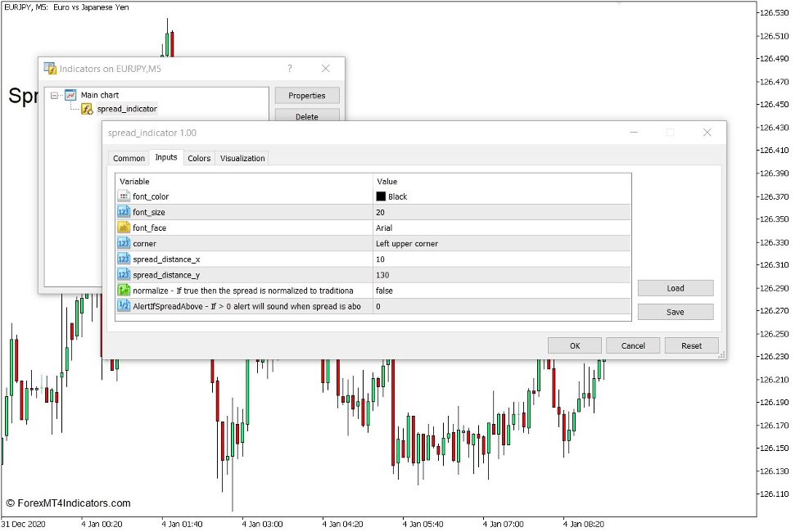Image resolution: width=800 pixels, height=532 pixels.
Task: Click the normalize boolean flag icon
Action: point(124,290)
